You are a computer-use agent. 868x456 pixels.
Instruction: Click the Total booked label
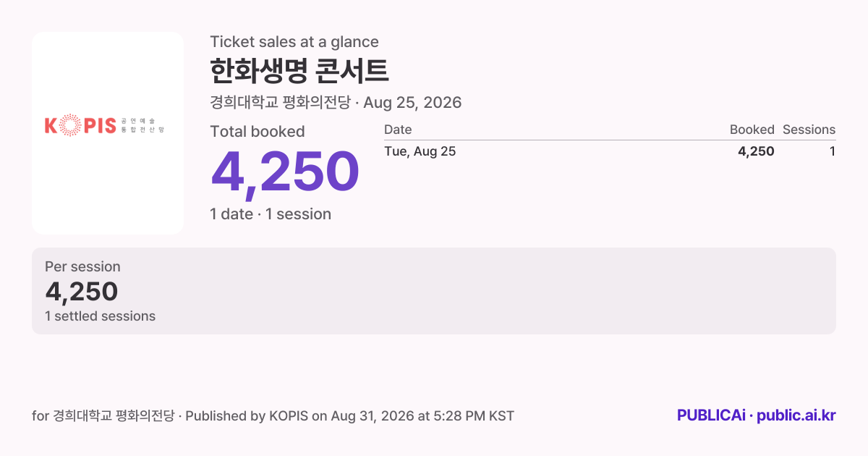coord(258,132)
